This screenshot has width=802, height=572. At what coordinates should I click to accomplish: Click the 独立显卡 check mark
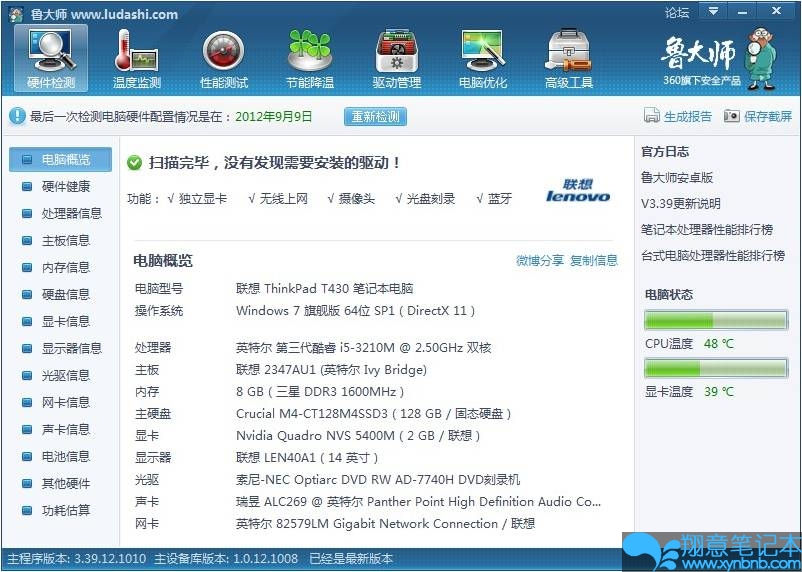(x=172, y=199)
